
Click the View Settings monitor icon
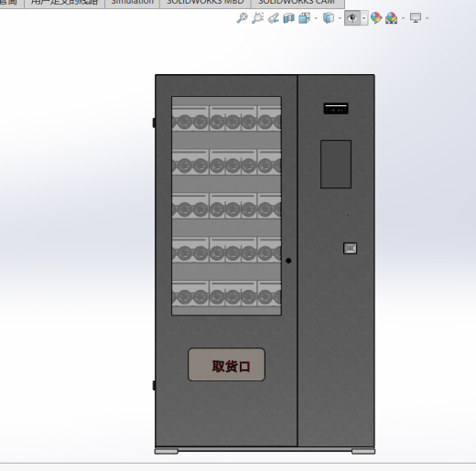416,18
